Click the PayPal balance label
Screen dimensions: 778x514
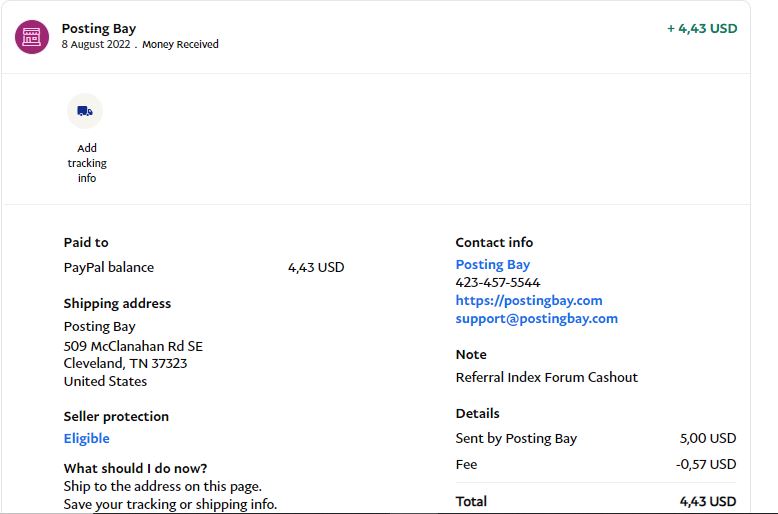(x=109, y=267)
